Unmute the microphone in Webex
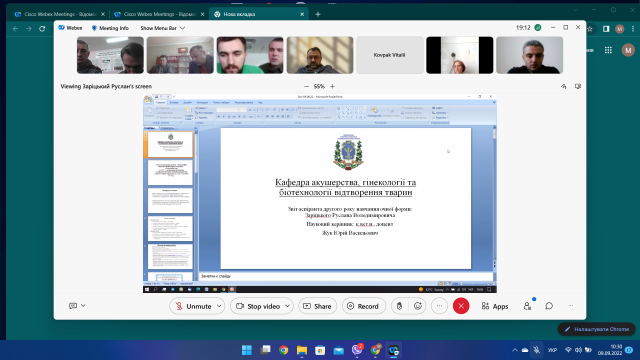The height and width of the screenshot is (360, 640). coord(193,306)
